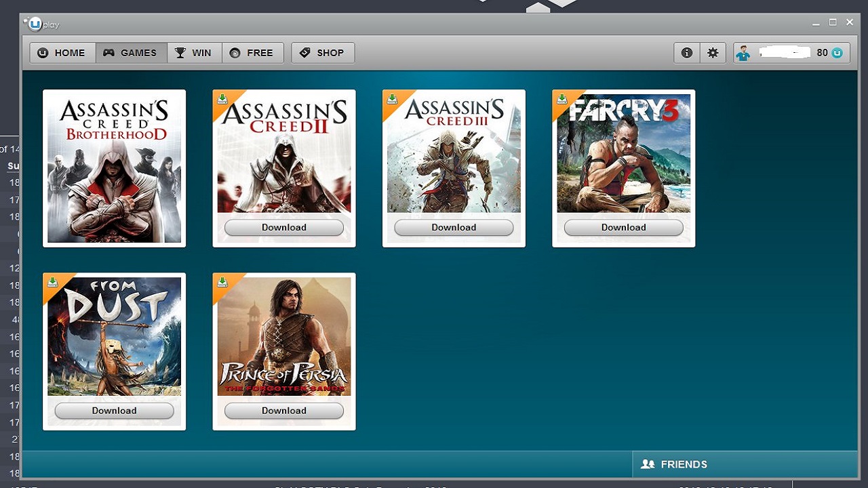This screenshot has height=488, width=868.
Task: Click download badge on Assassin's Creed III
Action: (392, 100)
